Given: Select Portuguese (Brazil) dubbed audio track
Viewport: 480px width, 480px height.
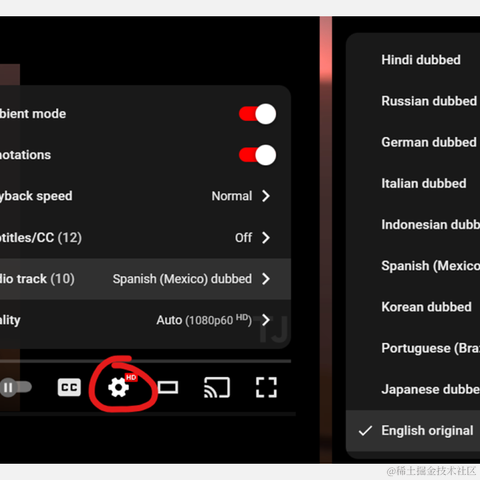Looking at the screenshot, I should tap(413, 348).
